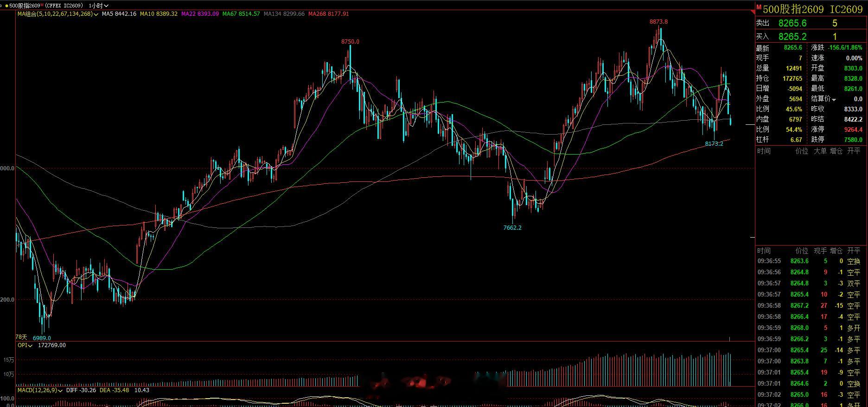Click the 6989.0 lowest price label
This screenshot has height=407, width=868.
tap(42, 338)
